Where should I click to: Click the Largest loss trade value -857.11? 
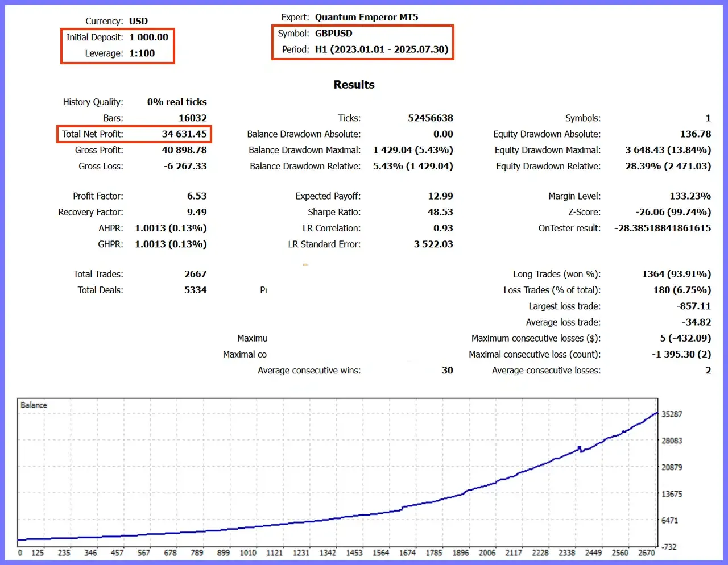pos(694,306)
